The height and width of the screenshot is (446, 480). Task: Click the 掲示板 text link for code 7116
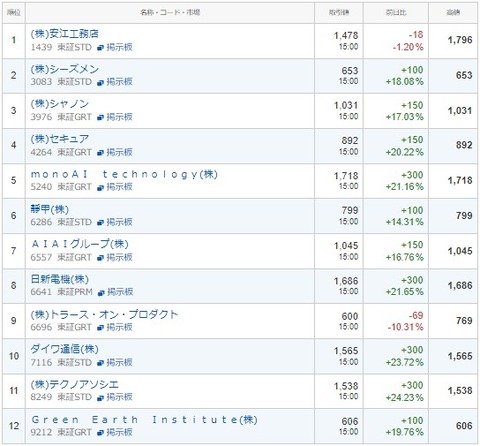click(x=119, y=362)
